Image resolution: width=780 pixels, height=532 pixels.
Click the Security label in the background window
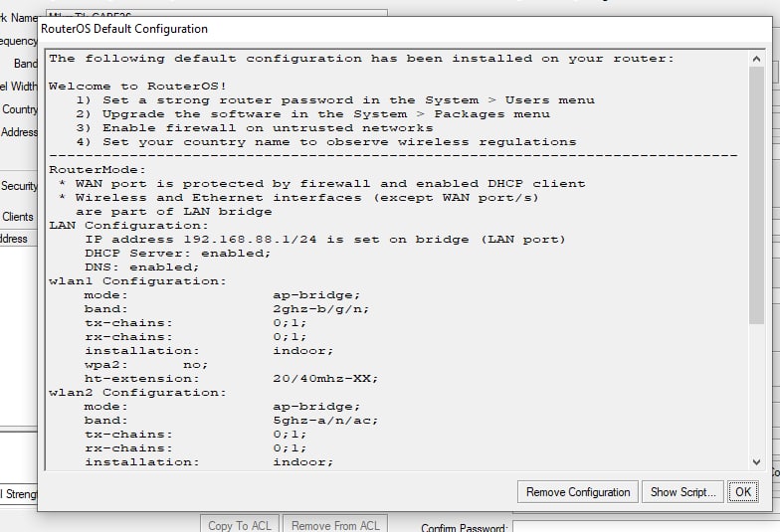(19, 186)
